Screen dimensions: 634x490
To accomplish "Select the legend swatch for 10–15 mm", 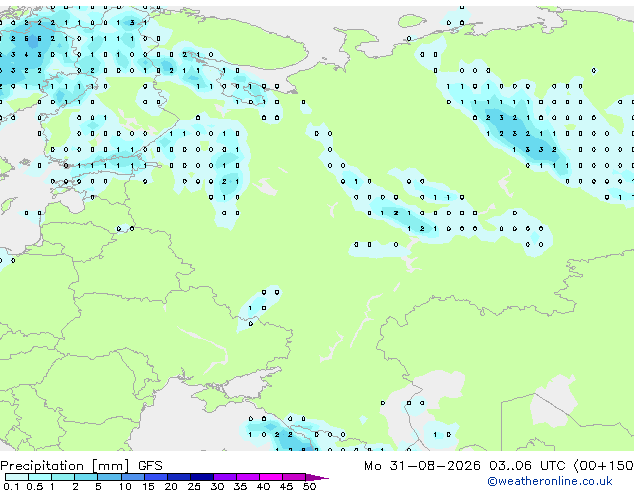I will click(x=133, y=477).
